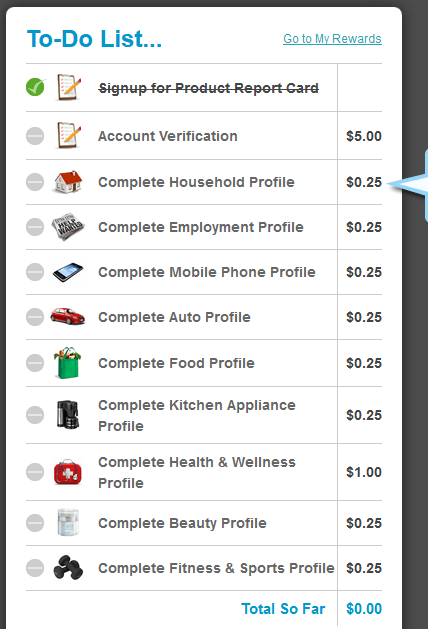Click the red house Household Profile icon

coord(68,182)
